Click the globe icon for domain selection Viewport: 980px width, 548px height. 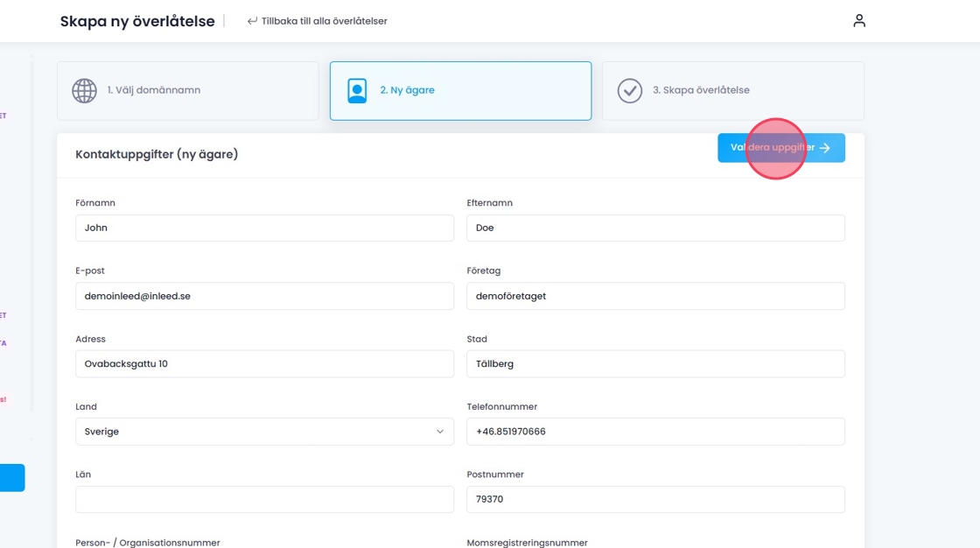click(84, 91)
